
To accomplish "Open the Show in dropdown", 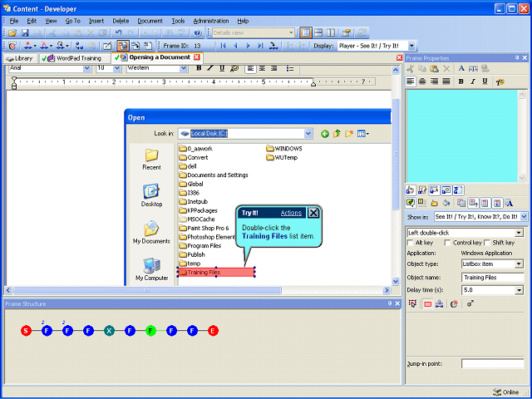I will (524, 216).
